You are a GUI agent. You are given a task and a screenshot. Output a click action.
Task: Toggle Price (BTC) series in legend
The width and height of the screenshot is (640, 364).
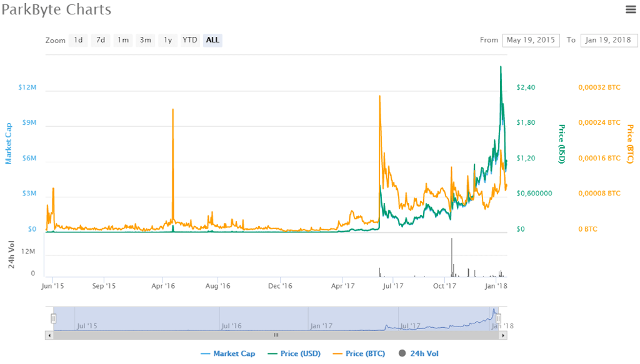[x=359, y=353]
